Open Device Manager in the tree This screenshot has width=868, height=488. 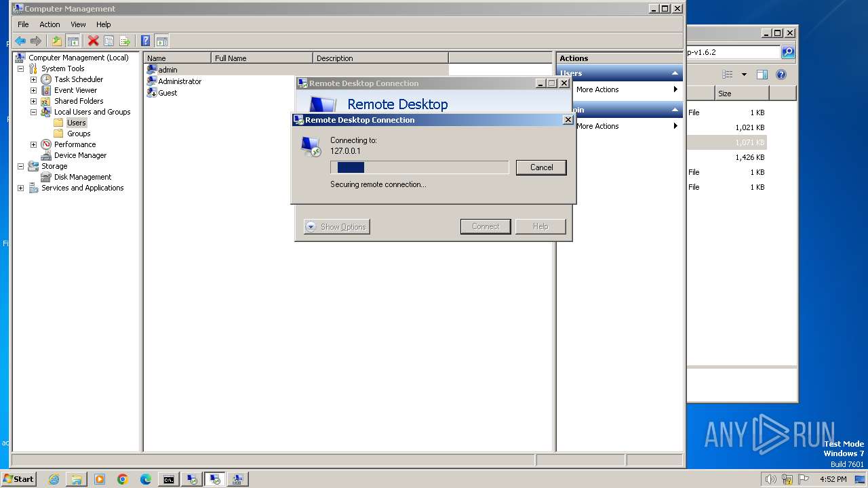80,155
